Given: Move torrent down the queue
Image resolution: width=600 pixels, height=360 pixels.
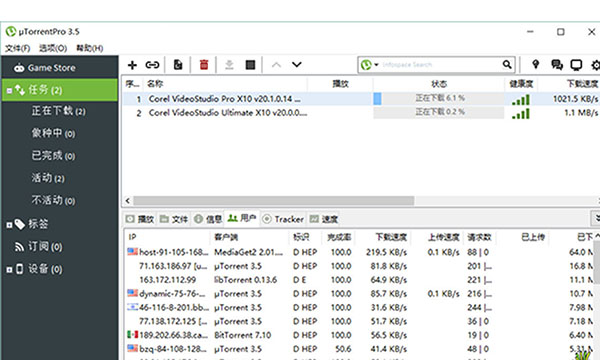Looking at the screenshot, I should (x=297, y=65).
